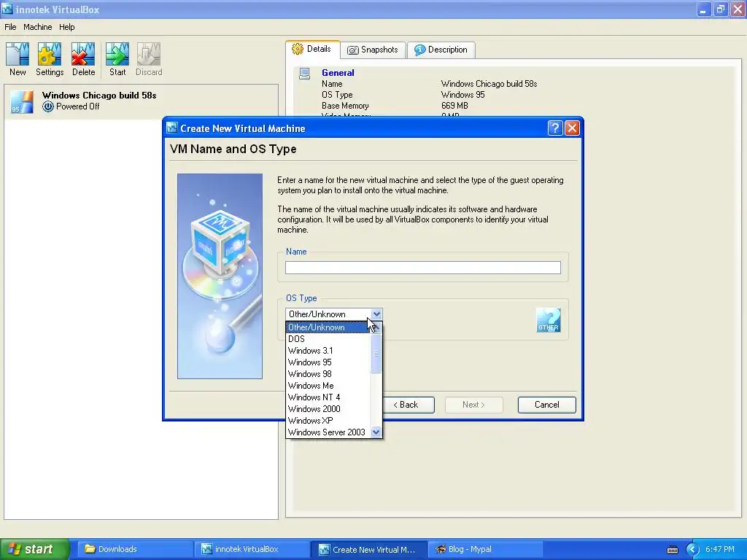Choose Windows 95 from the list

click(328, 362)
